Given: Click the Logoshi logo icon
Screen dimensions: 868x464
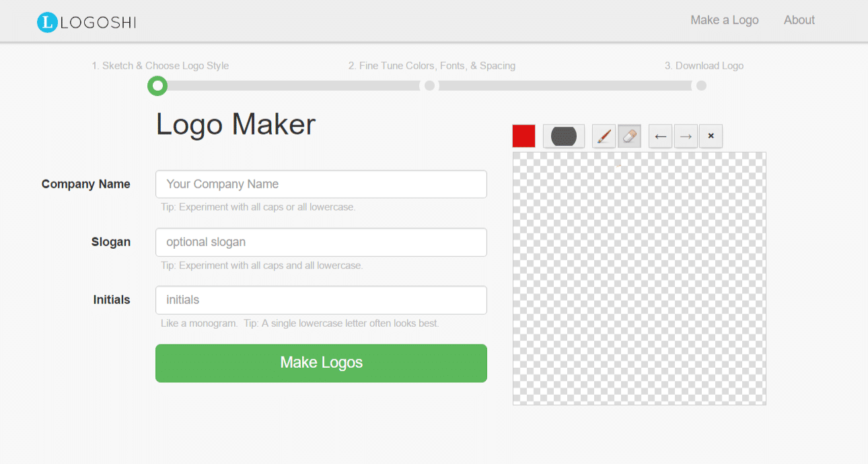Looking at the screenshot, I should pyautogui.click(x=47, y=22).
